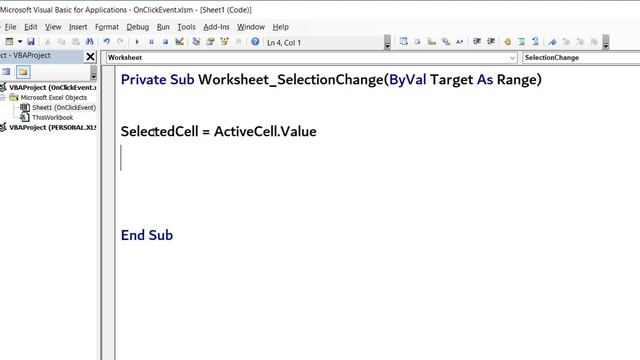Select ThisWorkbook in project tree
Viewport: 640px width, 360px height.
point(53,118)
